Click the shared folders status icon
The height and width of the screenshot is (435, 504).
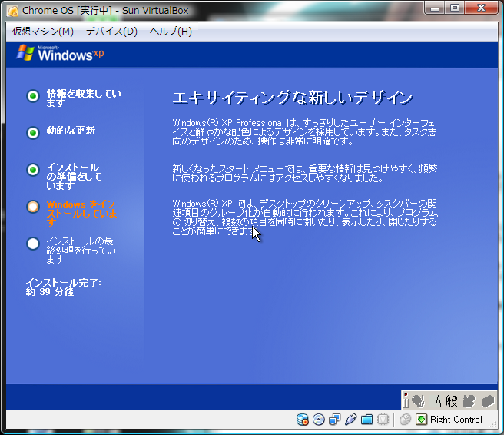[366, 420]
